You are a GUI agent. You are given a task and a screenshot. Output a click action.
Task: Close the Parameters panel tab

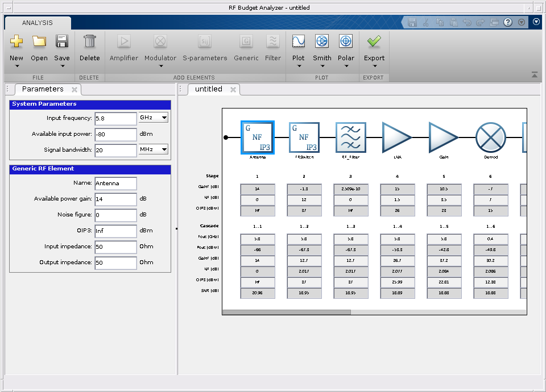75,90
